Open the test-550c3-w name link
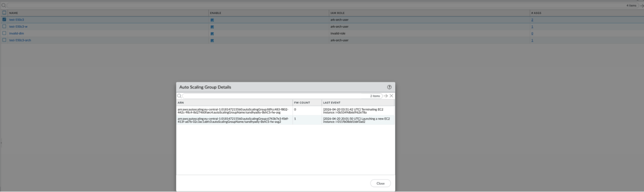Viewport: 644px width, 192px height. pos(18,27)
